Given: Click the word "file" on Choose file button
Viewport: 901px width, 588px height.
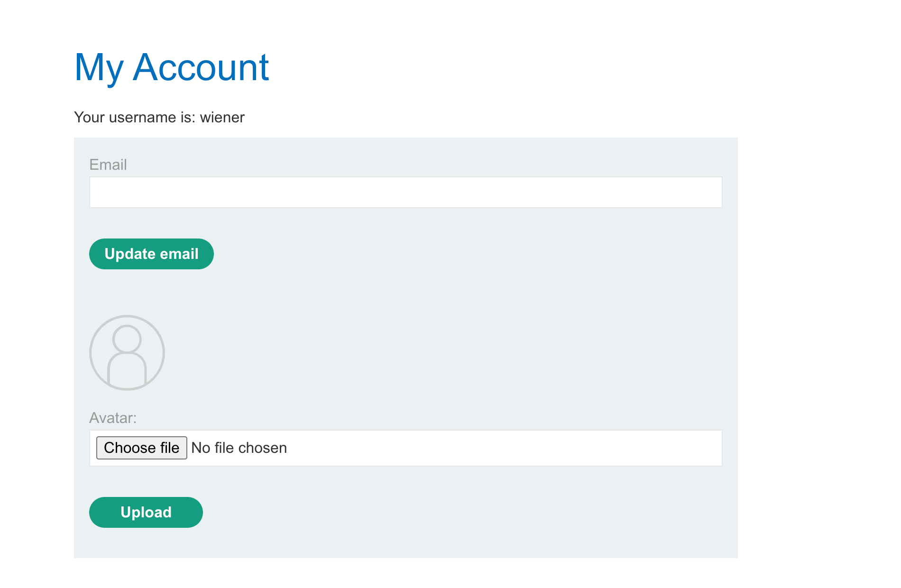Looking at the screenshot, I should click(169, 448).
